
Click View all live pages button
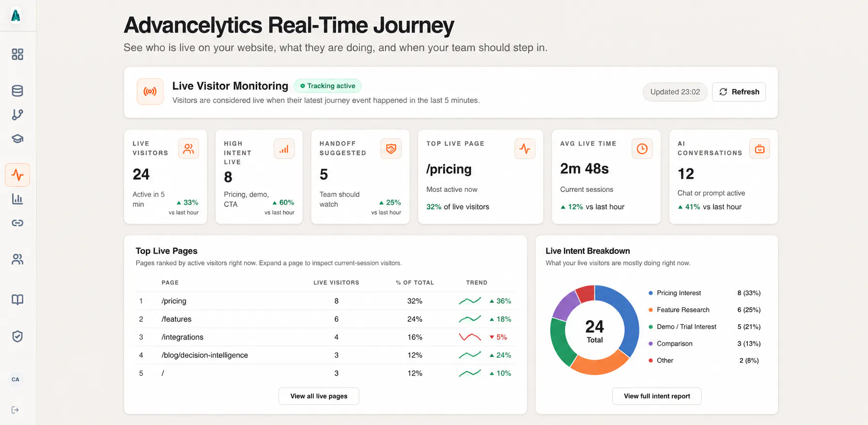(x=319, y=396)
